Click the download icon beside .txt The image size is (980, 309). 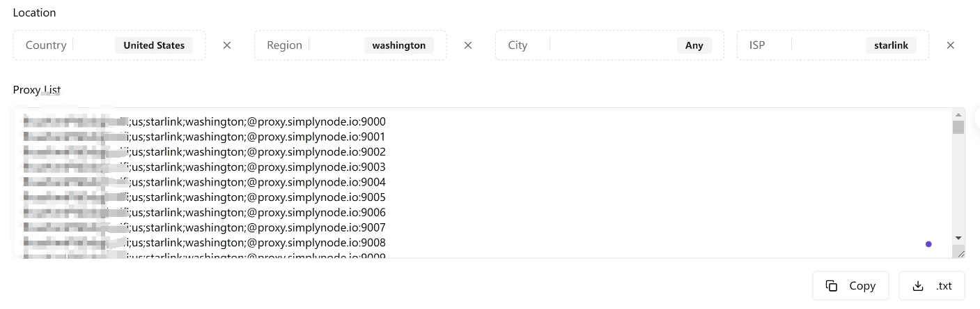[918, 286]
